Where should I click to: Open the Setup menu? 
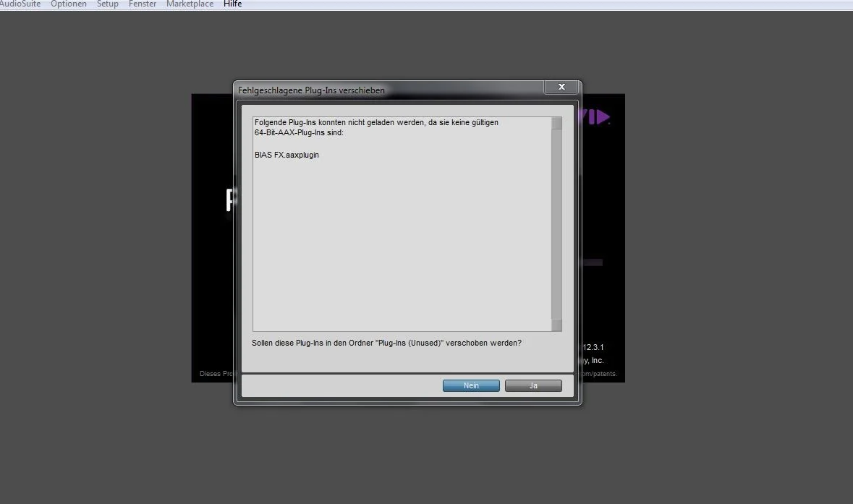(x=108, y=4)
